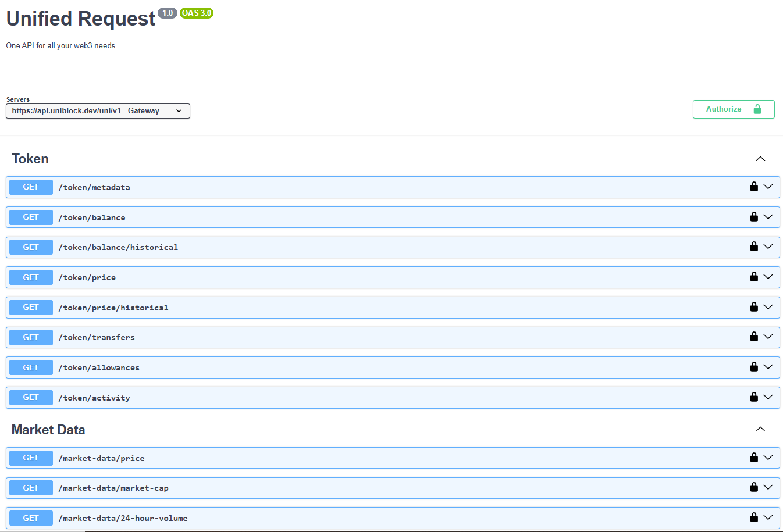783x532 pixels.
Task: Click the /token/allowances path text
Action: point(99,367)
